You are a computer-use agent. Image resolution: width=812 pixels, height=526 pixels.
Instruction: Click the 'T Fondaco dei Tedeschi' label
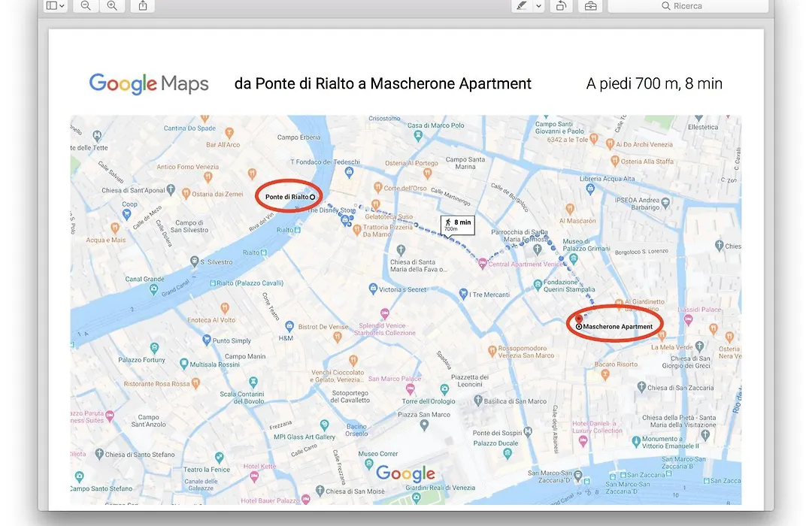325,162
